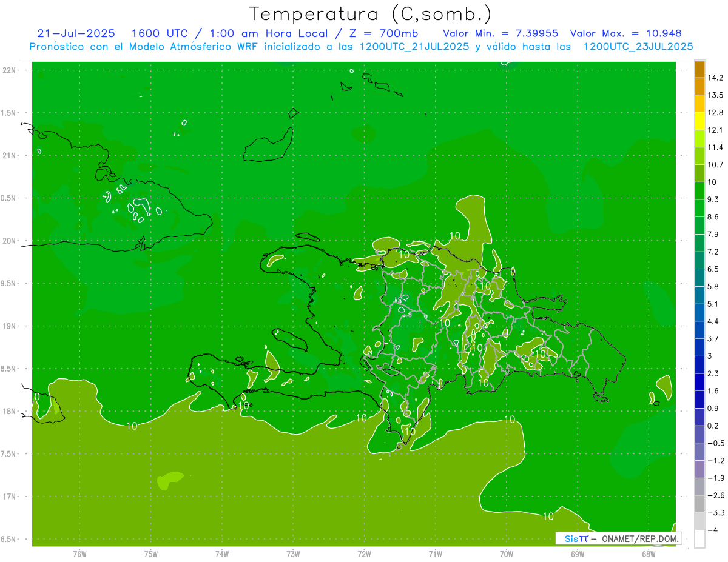Click the 9.3 color scale label
728x562 pixels.
coord(713,199)
